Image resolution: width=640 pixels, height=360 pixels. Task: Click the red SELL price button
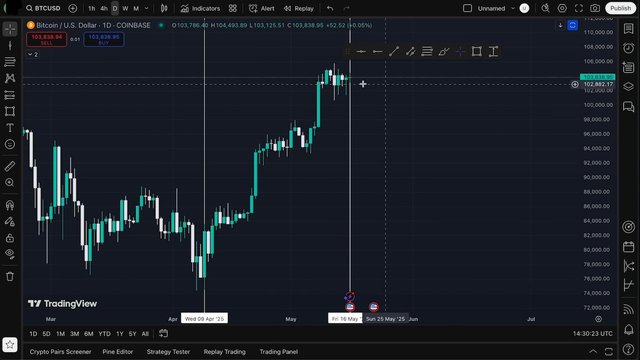click(x=47, y=39)
